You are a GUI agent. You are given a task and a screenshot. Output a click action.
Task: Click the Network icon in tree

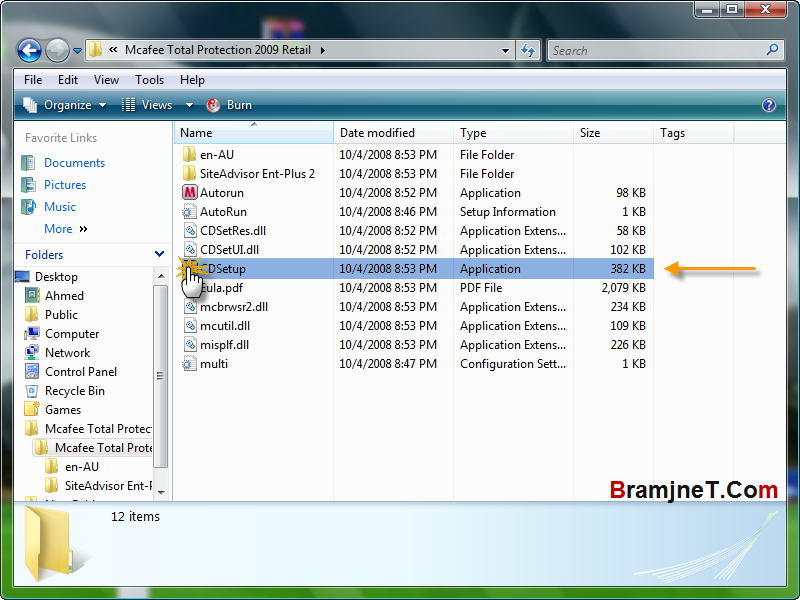[32, 353]
